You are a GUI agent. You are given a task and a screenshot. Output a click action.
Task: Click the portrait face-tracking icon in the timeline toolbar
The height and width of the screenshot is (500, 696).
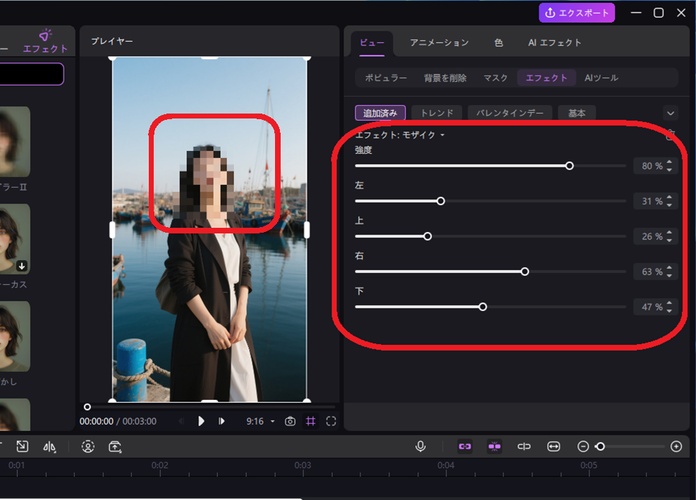coord(88,446)
